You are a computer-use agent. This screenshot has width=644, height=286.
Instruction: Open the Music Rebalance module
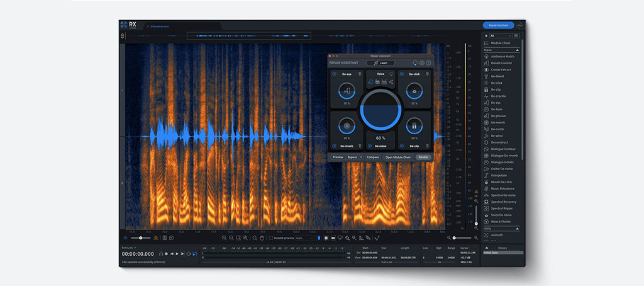[x=499, y=188]
